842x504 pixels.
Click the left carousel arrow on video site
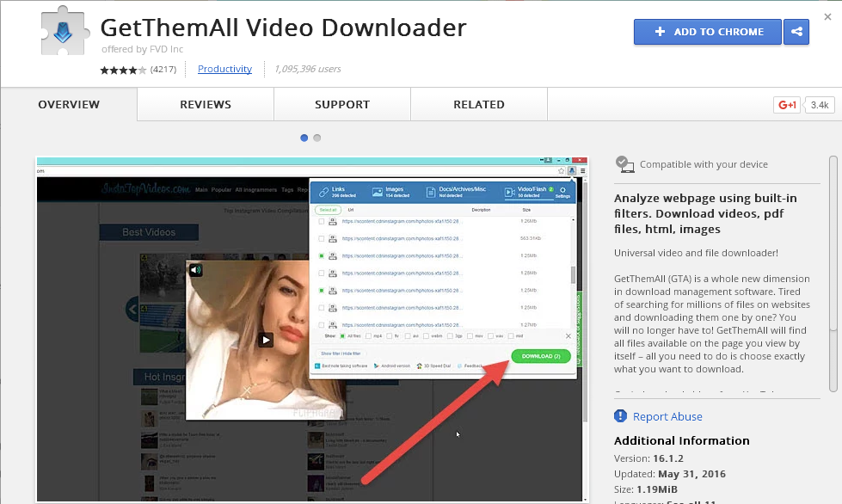[132, 309]
